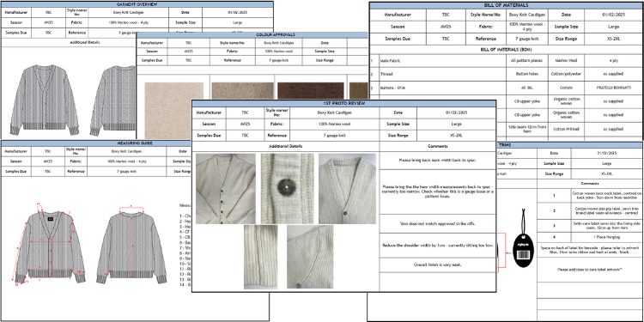Click 'Boxy Knit Cardigan' in Bill of Materials header

pos(527,15)
